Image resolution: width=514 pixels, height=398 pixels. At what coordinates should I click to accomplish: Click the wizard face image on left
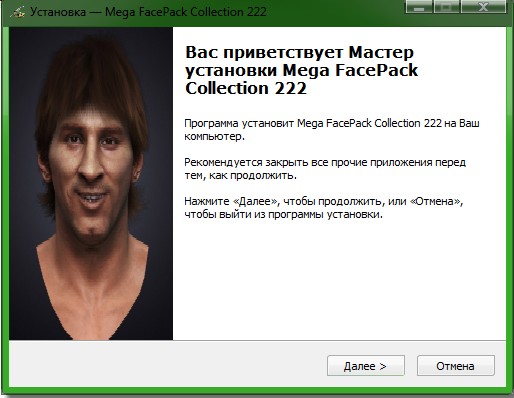click(91, 184)
